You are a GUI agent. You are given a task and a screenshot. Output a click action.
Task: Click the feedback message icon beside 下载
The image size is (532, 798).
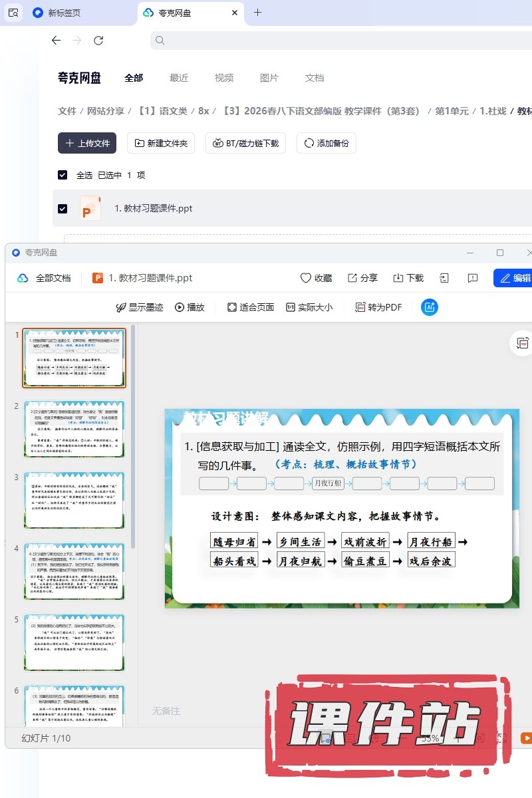[473, 278]
